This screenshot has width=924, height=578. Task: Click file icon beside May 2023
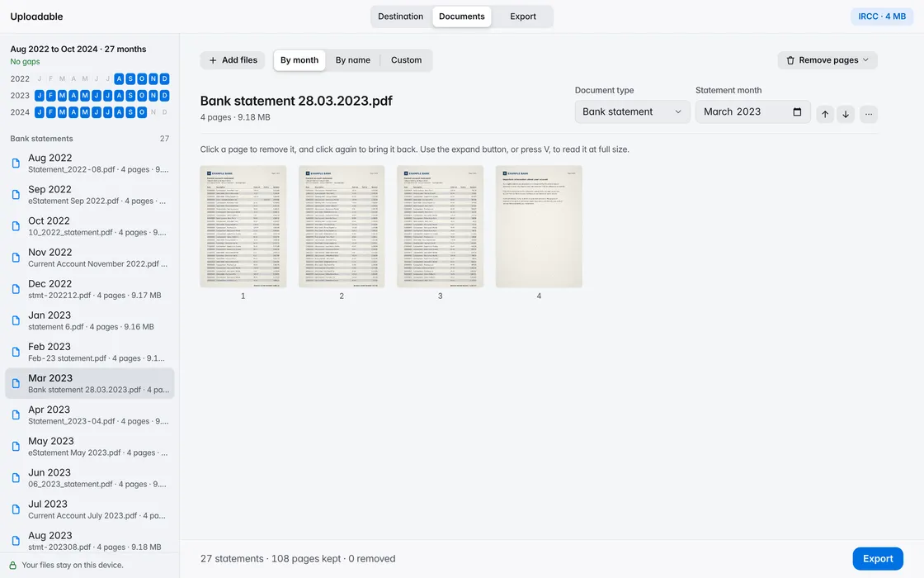tap(16, 447)
